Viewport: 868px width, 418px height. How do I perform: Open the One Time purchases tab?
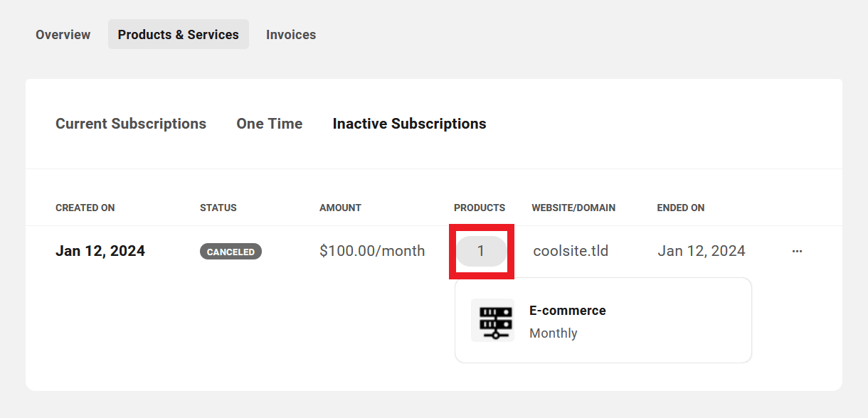(x=270, y=124)
